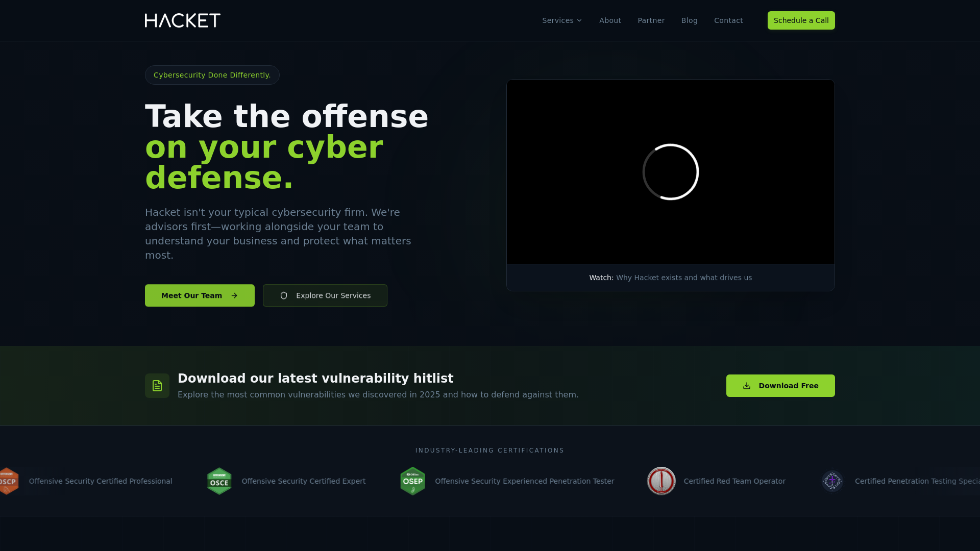This screenshot has height=551, width=980.
Task: Click the OSCE certification badge
Action: pos(219,481)
